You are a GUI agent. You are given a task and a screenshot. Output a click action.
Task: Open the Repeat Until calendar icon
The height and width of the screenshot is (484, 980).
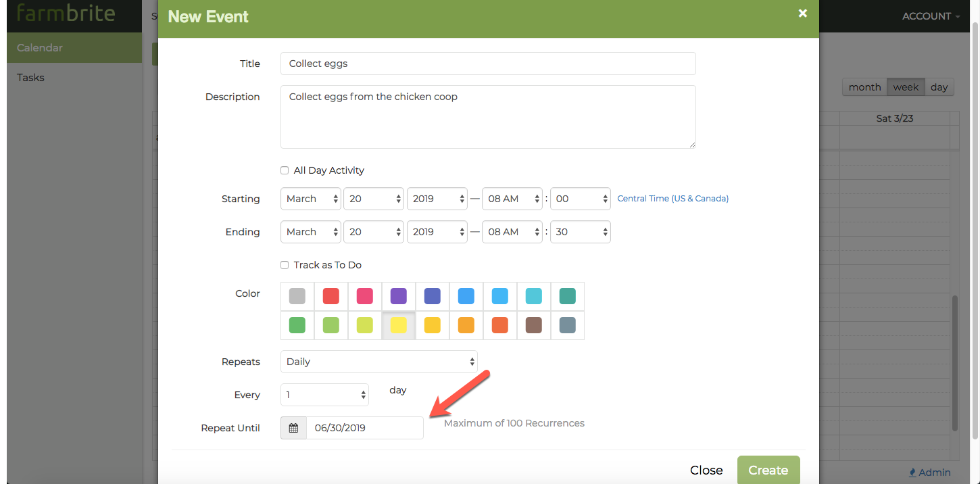[293, 428]
